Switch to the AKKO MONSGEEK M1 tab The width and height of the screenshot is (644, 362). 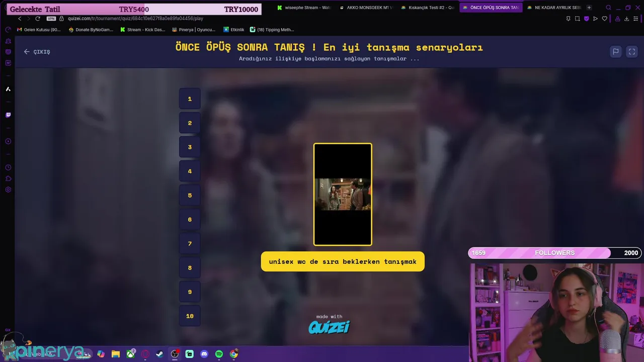[366, 8]
